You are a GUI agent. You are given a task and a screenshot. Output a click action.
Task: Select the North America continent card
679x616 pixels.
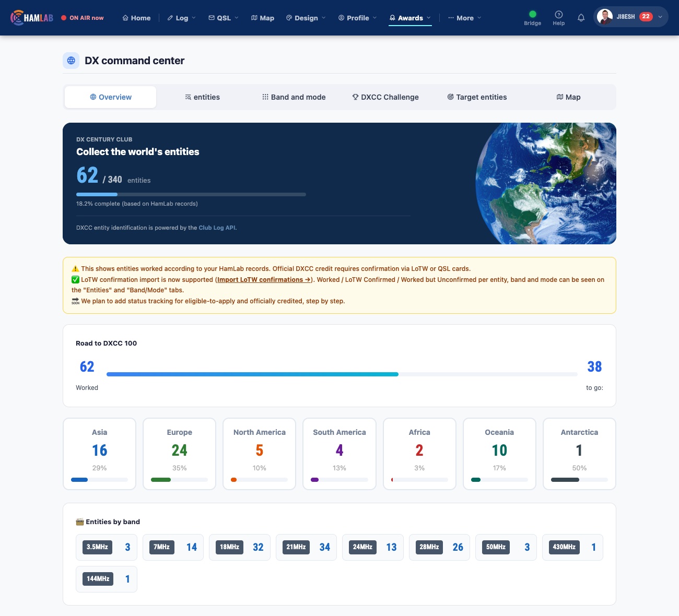coord(259,454)
